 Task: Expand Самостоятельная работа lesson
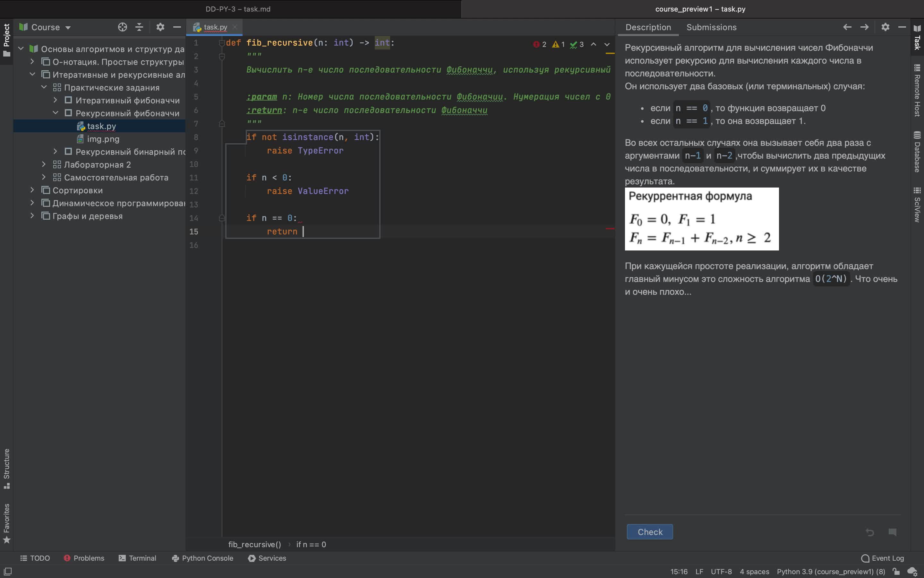tap(44, 177)
